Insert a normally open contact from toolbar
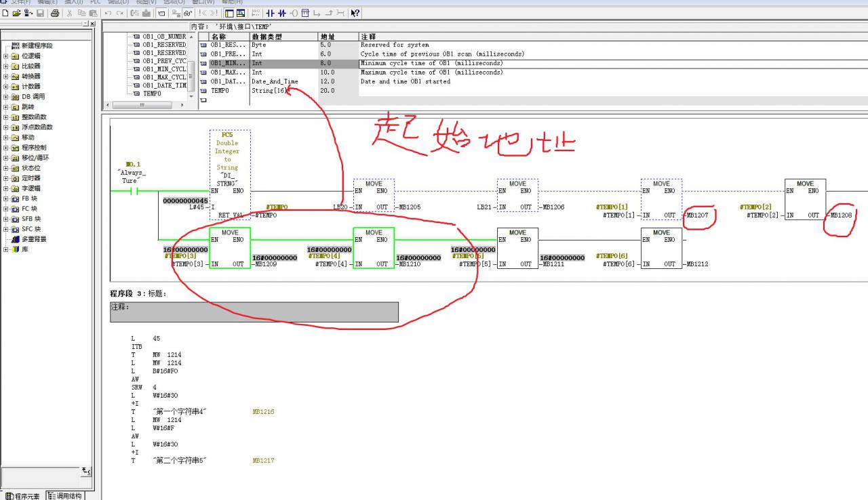 [269, 14]
